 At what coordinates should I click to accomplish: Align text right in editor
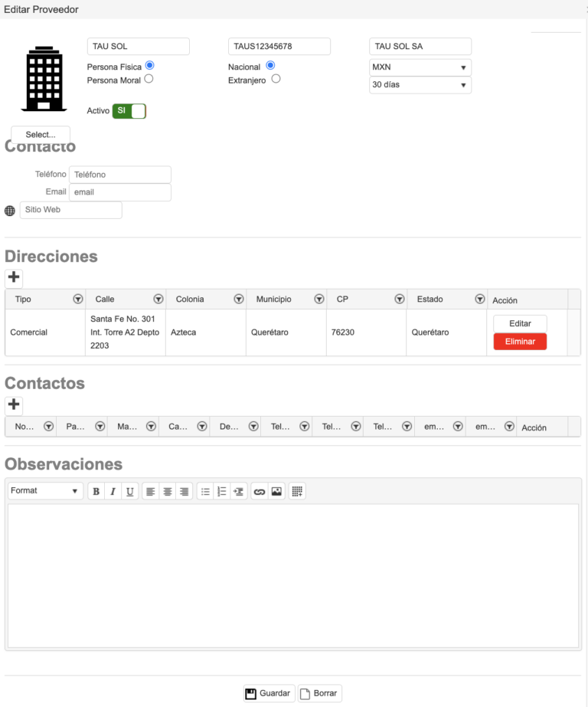tap(184, 491)
